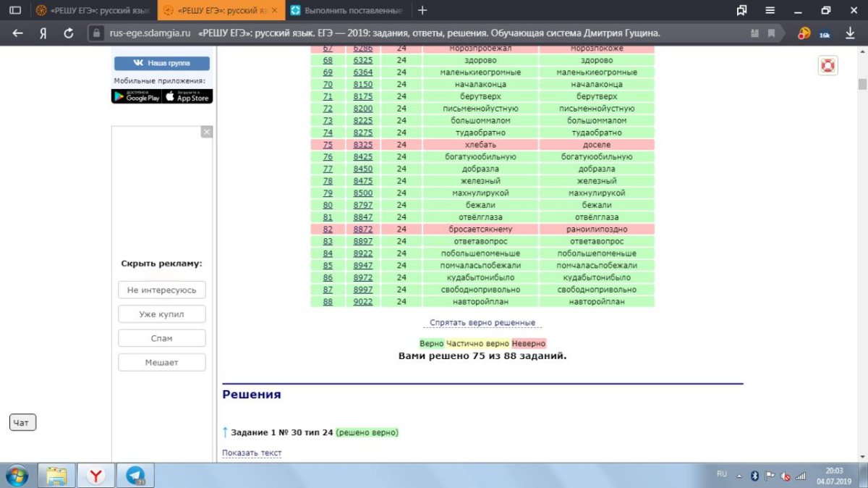Click the bookmark flag icon in address bar

772,33
